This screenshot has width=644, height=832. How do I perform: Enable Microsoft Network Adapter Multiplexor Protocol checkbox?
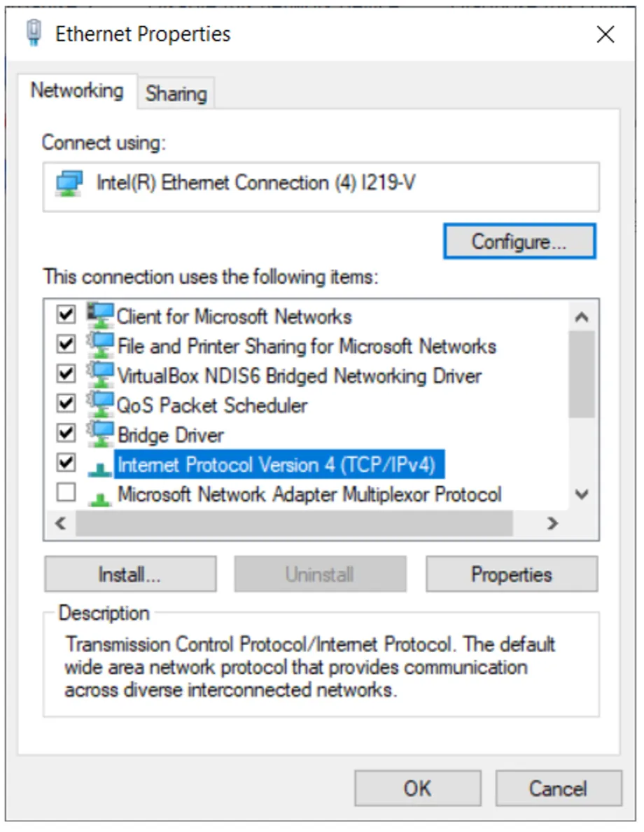(66, 492)
